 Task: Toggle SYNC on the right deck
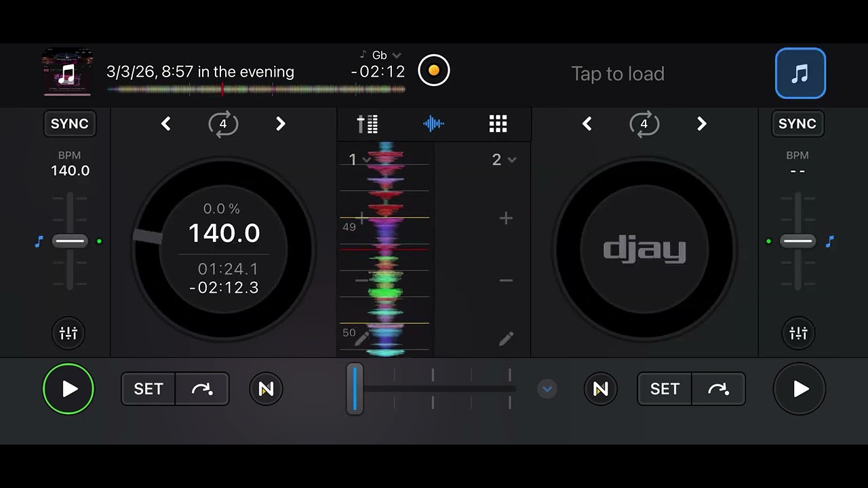(x=797, y=123)
